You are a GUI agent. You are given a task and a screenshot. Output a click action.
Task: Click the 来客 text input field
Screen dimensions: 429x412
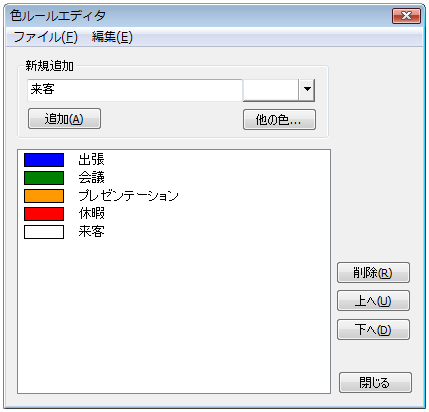tap(135, 90)
